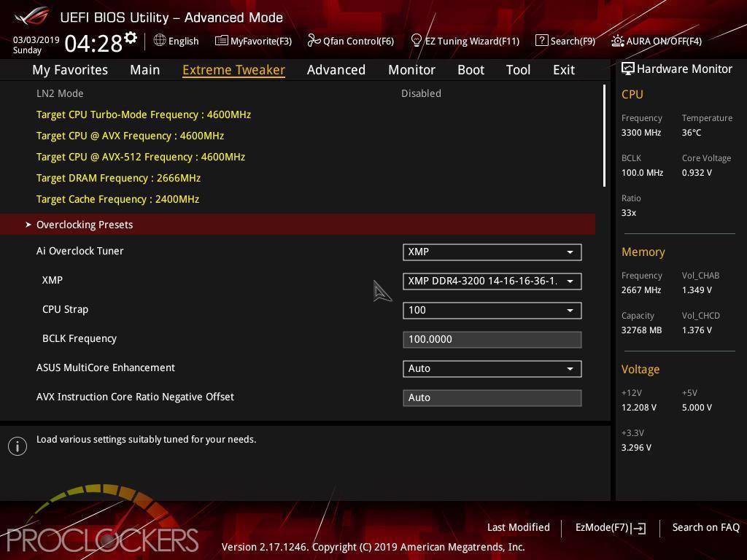747x560 pixels.
Task: Open the CPU Strap dropdown
Action: click(492, 311)
